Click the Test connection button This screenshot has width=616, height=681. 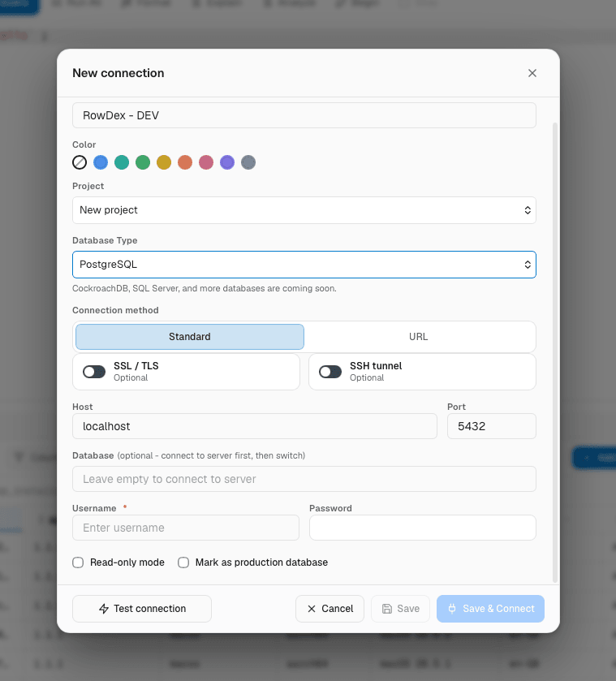point(142,609)
